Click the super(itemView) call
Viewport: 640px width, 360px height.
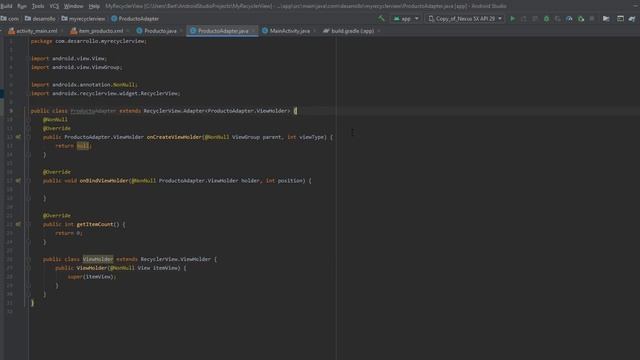tap(92, 277)
